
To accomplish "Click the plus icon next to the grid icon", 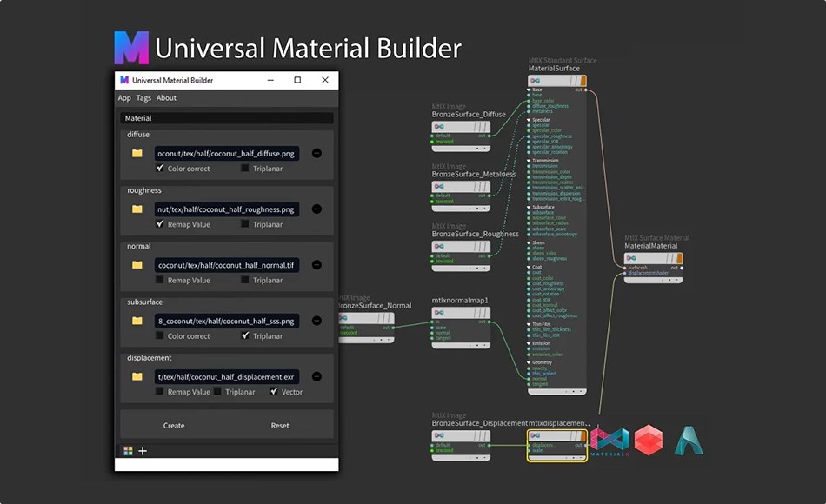I will tap(142, 451).
